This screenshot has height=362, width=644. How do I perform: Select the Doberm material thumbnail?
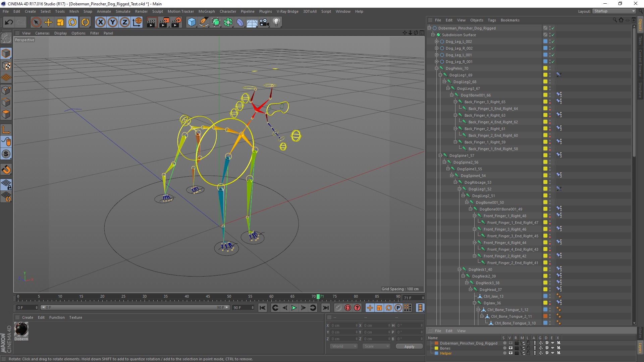[21, 329]
